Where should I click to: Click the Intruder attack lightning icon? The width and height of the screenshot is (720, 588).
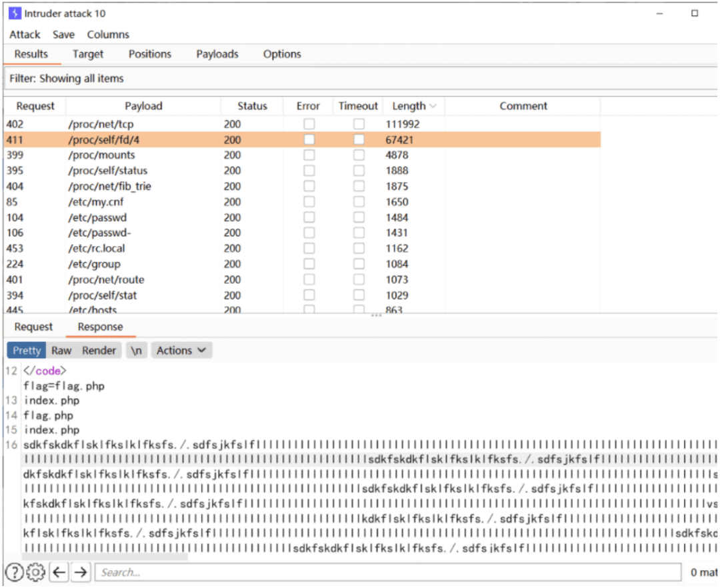(15, 13)
